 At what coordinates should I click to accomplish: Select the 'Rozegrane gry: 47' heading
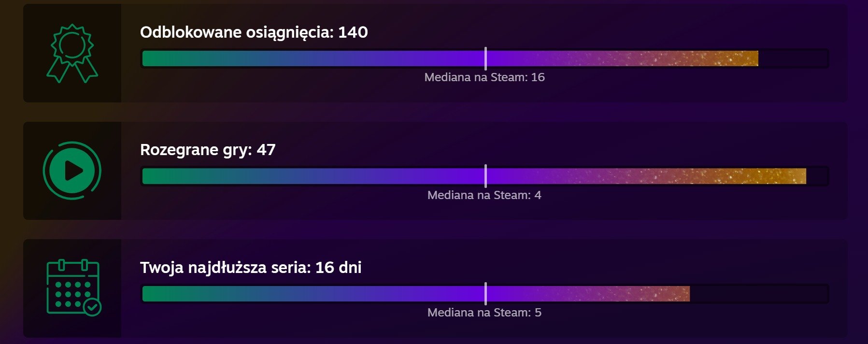208,150
